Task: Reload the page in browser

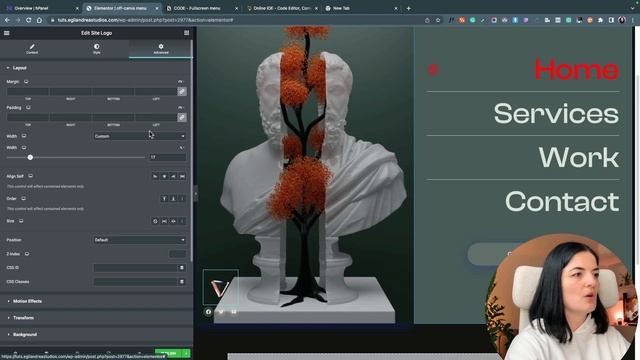Action: [29, 20]
